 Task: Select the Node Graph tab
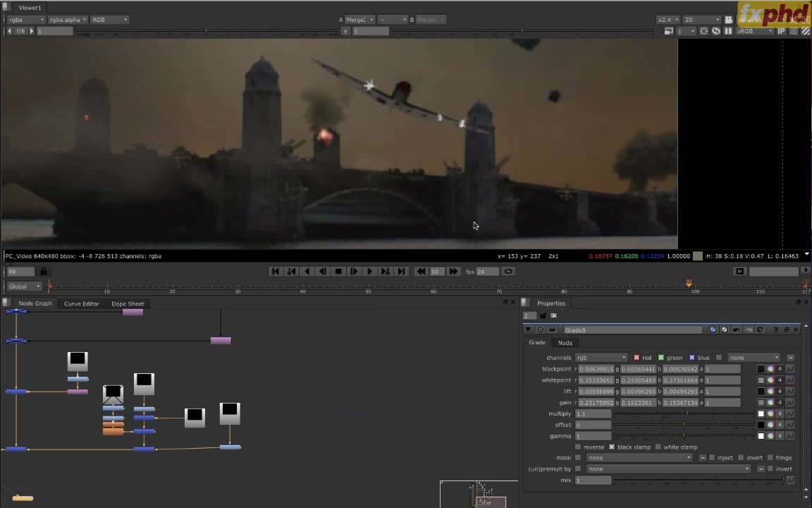[35, 303]
